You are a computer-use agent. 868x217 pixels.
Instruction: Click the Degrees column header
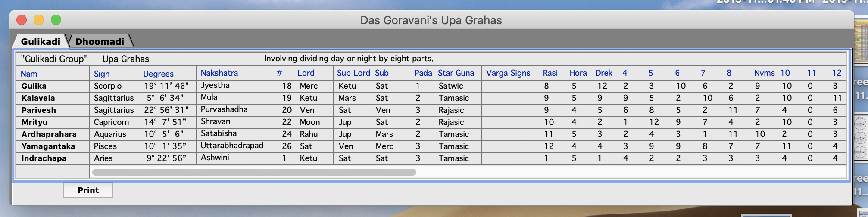pos(158,74)
